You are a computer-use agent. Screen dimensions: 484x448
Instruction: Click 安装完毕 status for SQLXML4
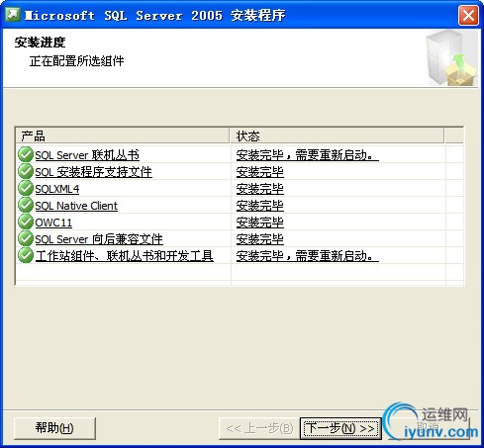pos(260,189)
